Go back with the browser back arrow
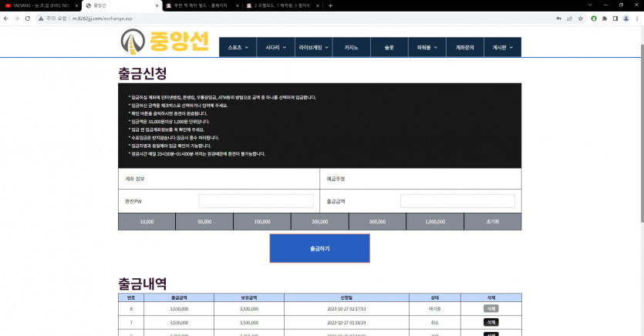The width and height of the screenshot is (644, 336). [6, 18]
